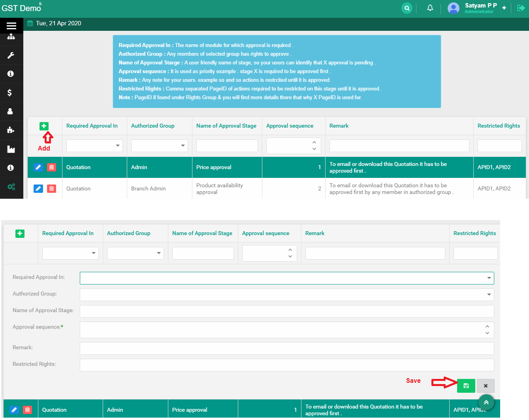The image size is (529, 420).
Task: Click the scroll to top button
Action: pyautogui.click(x=486, y=402)
